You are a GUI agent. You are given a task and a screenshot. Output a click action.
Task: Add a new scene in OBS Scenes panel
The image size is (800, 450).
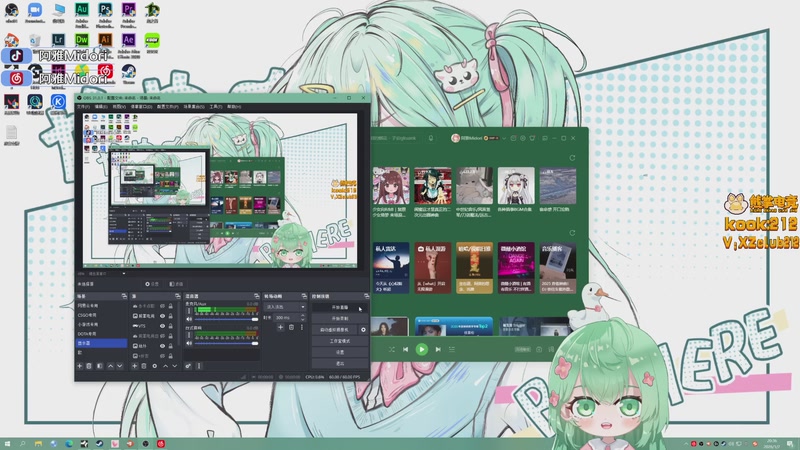click(80, 366)
